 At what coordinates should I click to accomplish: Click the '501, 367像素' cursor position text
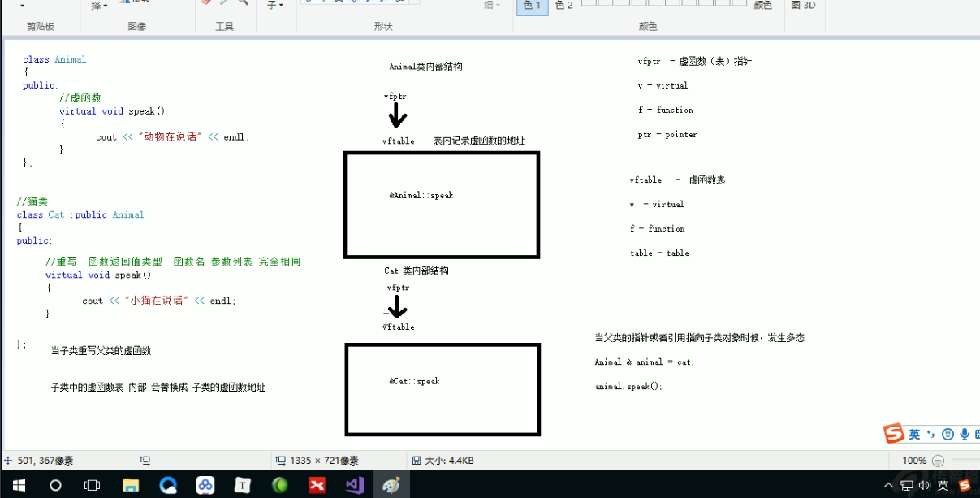coord(45,461)
